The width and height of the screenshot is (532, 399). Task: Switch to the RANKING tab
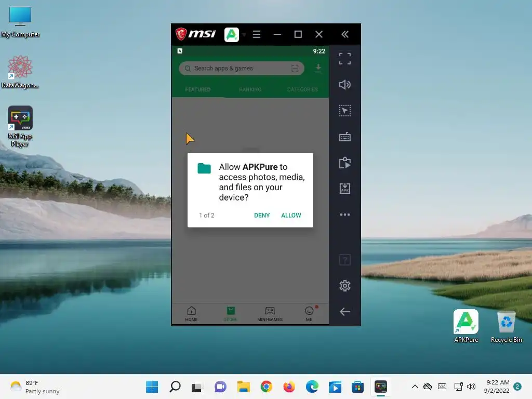[x=250, y=89]
